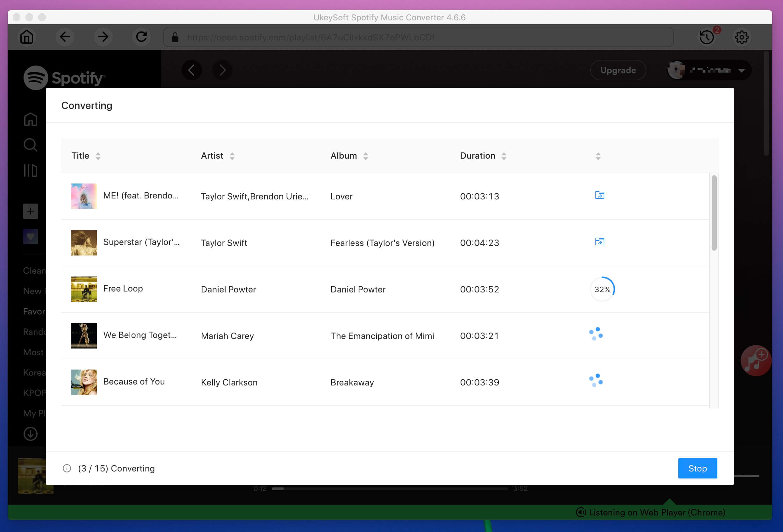783x532 pixels.
Task: Click the download icon in sidebar
Action: click(30, 434)
